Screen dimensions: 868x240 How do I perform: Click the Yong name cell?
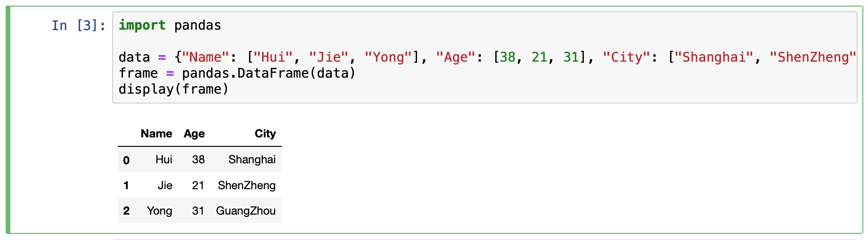(x=159, y=211)
